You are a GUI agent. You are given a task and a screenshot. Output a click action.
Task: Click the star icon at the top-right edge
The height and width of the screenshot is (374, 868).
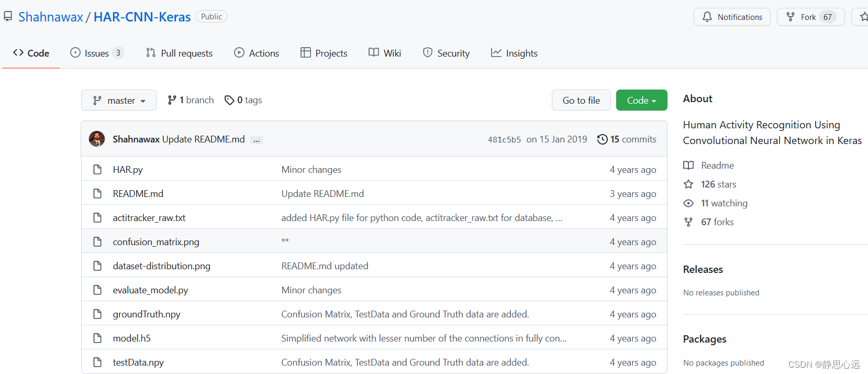pos(864,17)
